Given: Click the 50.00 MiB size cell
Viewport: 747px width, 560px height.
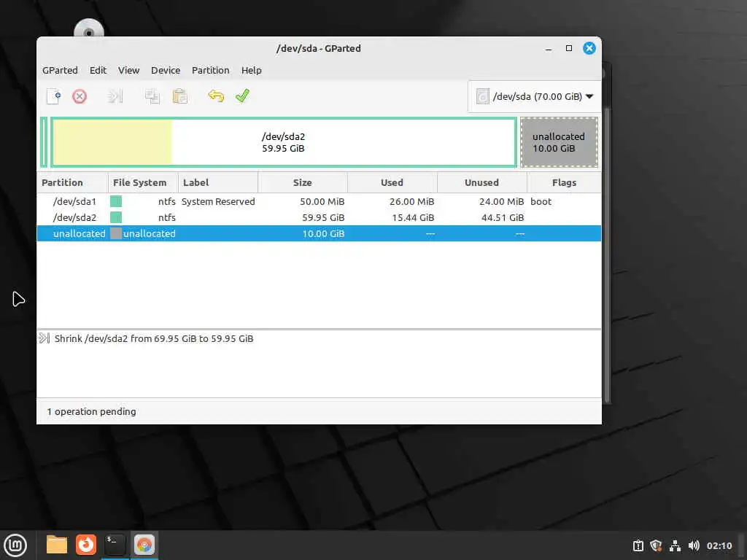Looking at the screenshot, I should coord(322,201).
